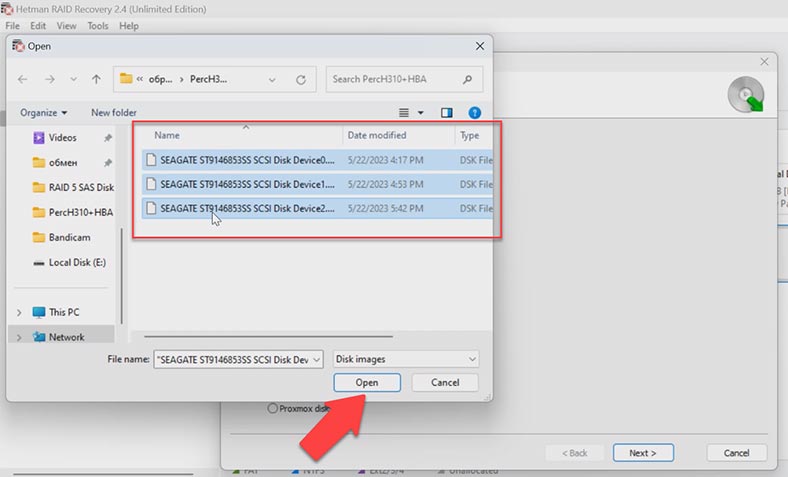
Task: Select Videos in the sidebar
Action: 62,138
